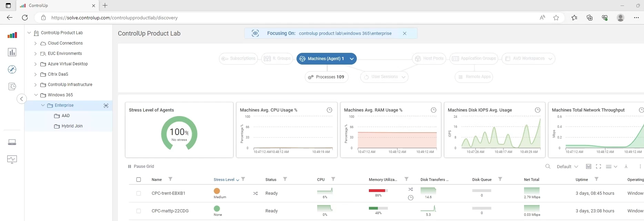Toggle the select-all checkbox in grid header
The width and height of the screenshot is (644, 221).
coord(139,180)
